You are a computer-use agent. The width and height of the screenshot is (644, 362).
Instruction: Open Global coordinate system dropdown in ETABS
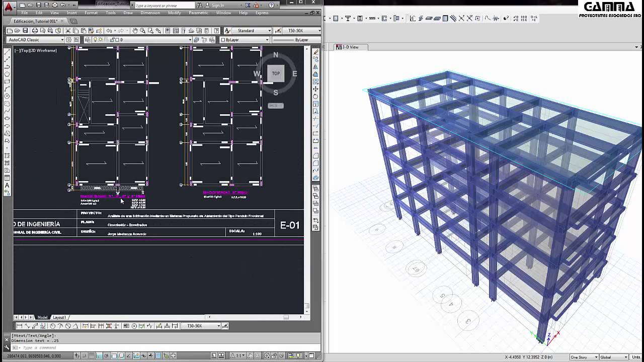[x=613, y=357]
